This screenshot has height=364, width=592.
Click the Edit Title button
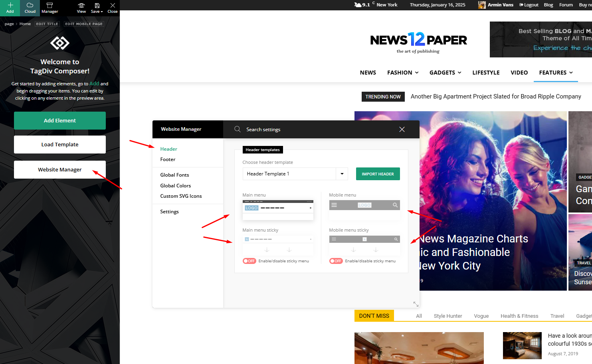click(47, 24)
